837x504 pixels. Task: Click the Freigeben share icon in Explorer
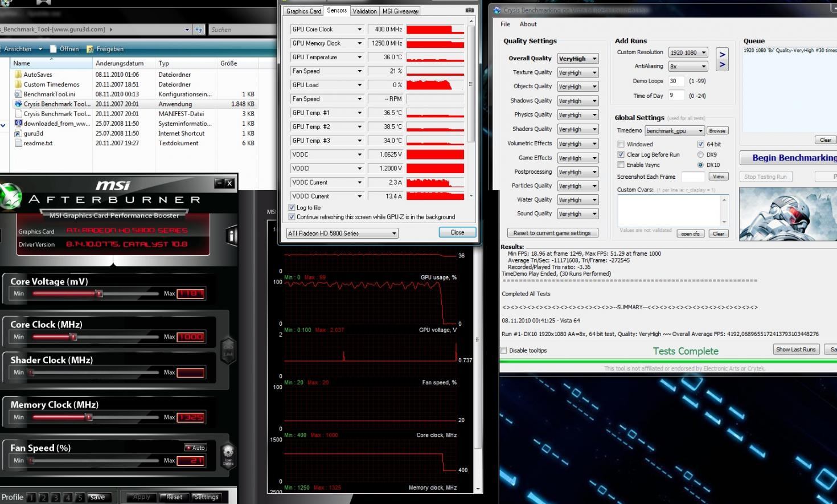click(x=90, y=49)
